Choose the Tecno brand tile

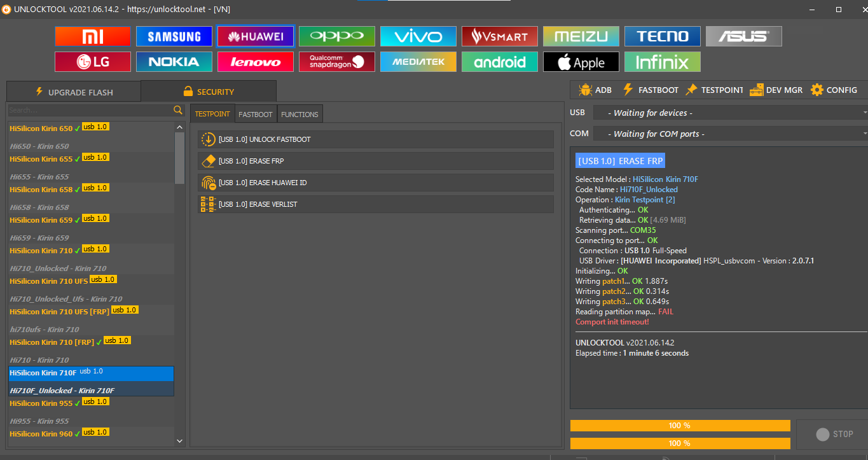point(663,36)
